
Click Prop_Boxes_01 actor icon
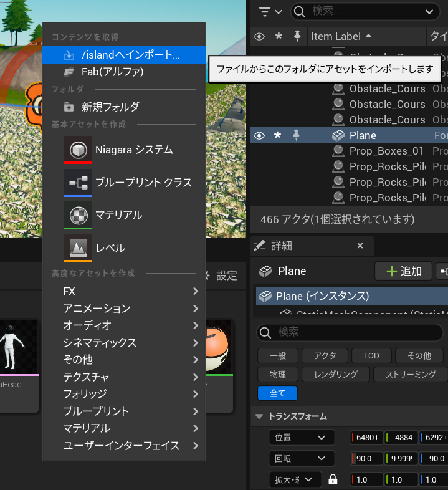coord(338,151)
